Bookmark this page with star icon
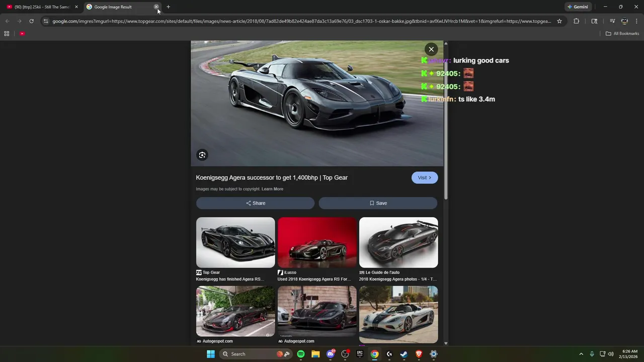The height and width of the screenshot is (362, 644). coord(559,21)
